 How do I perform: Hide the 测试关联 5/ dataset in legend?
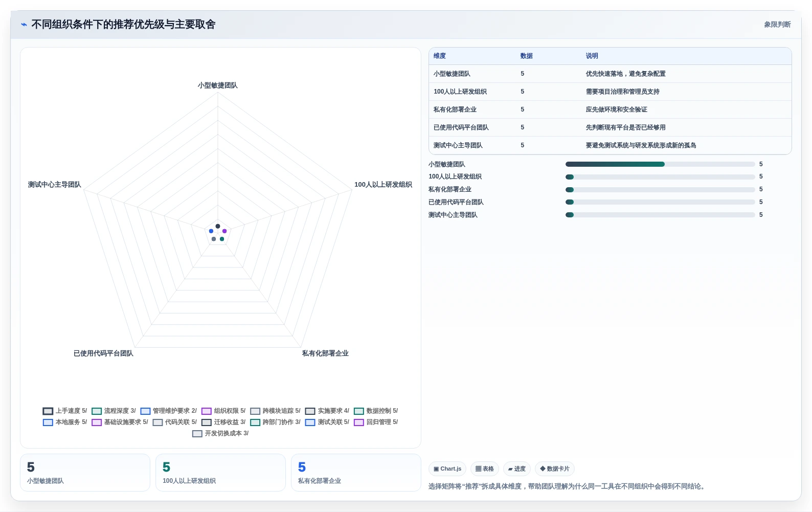tap(327, 422)
